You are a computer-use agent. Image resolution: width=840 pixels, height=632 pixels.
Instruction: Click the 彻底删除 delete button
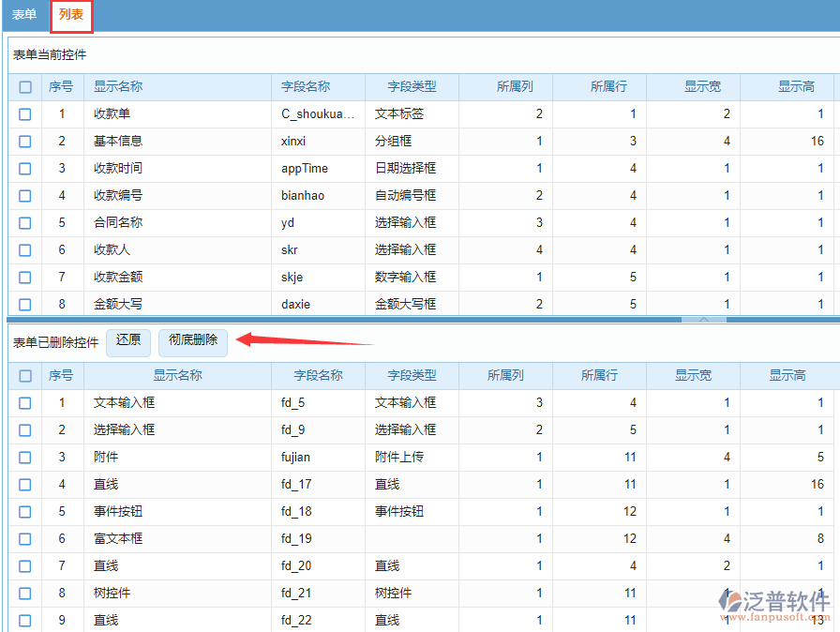tap(192, 342)
